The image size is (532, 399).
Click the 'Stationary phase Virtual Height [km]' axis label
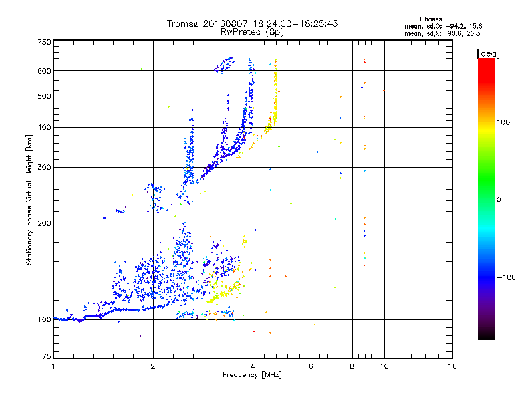(x=29, y=199)
